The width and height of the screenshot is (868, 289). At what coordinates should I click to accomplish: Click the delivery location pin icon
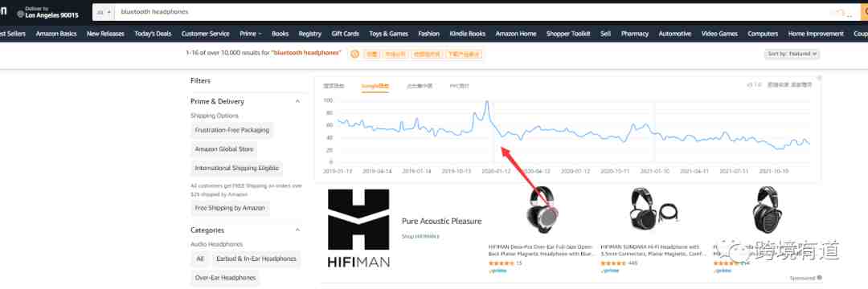pyautogui.click(x=20, y=13)
